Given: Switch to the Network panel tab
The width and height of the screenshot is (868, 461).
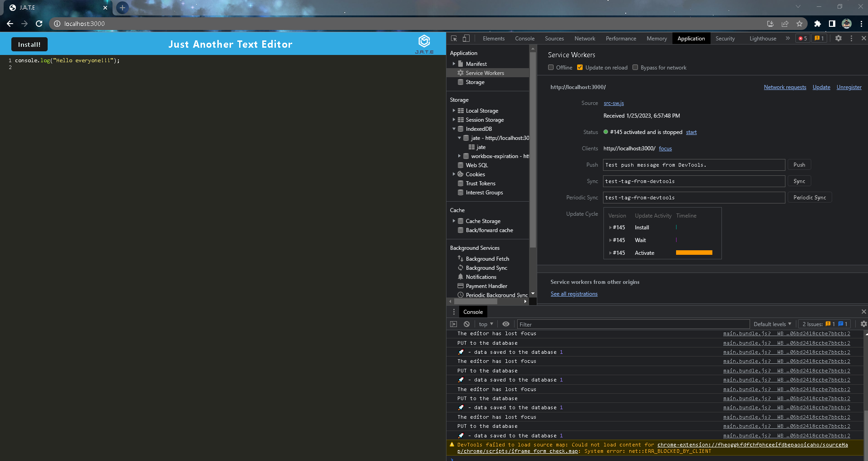Looking at the screenshot, I should 584,38.
